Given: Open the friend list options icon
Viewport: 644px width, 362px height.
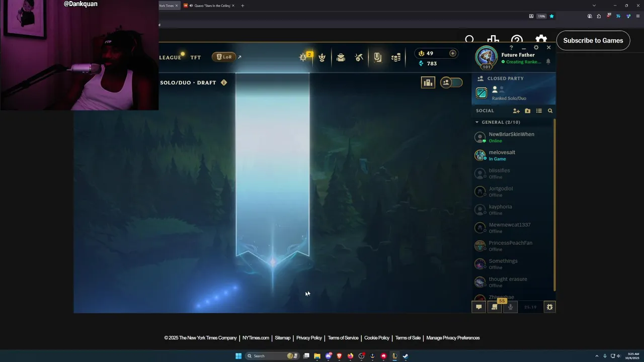Looking at the screenshot, I should [x=539, y=111].
